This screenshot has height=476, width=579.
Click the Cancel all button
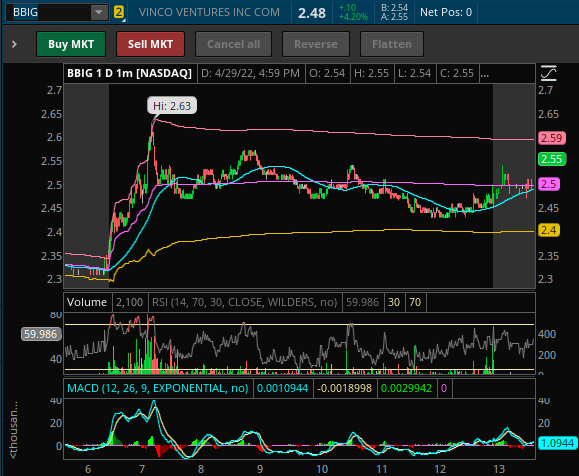pos(233,44)
